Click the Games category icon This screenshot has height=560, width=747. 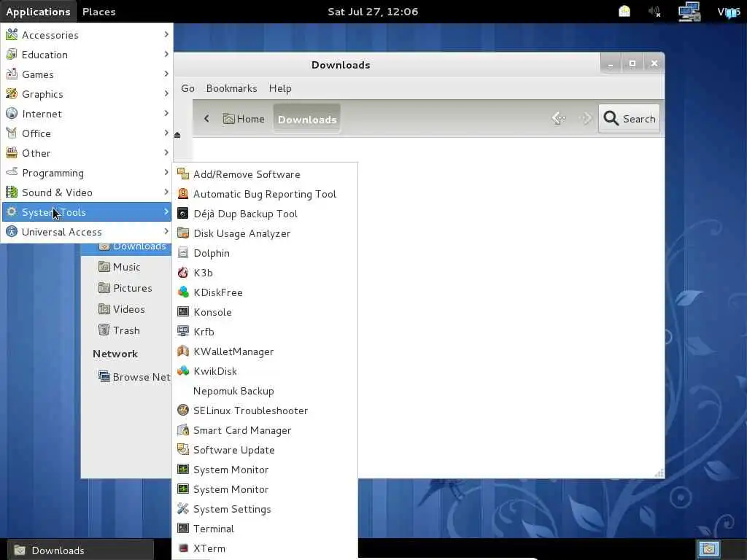pos(12,74)
